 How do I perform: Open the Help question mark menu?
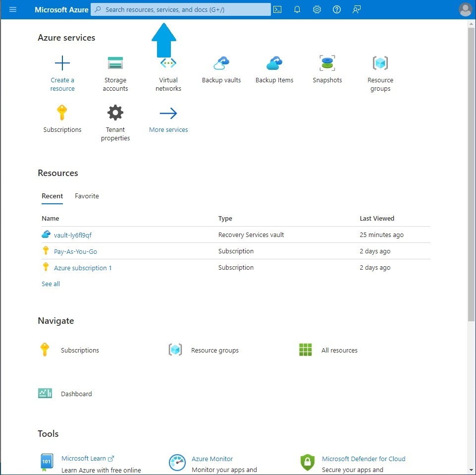336,9
